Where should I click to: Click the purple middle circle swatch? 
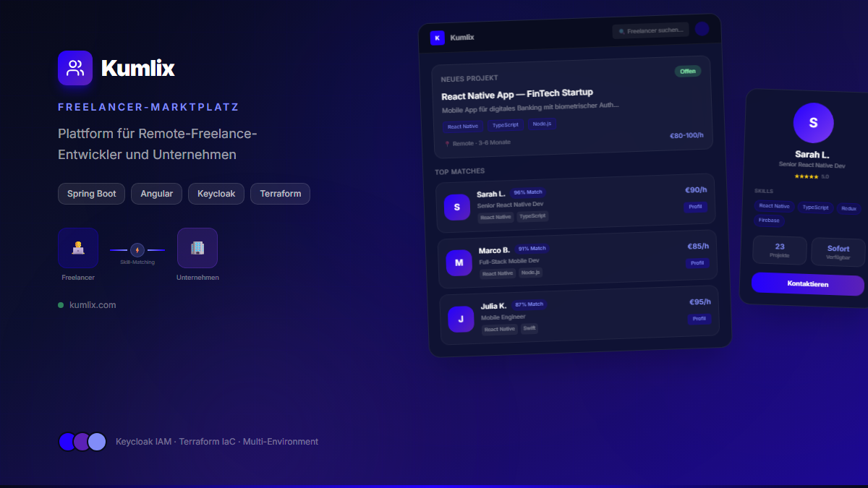(x=82, y=442)
